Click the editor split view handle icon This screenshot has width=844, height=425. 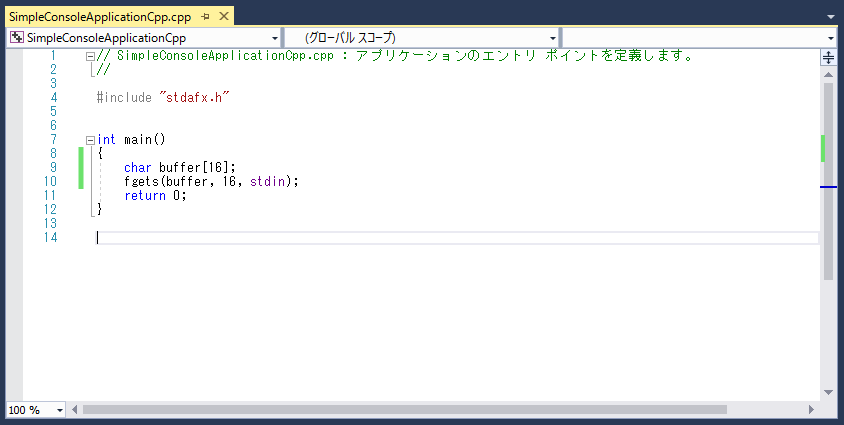click(828, 57)
